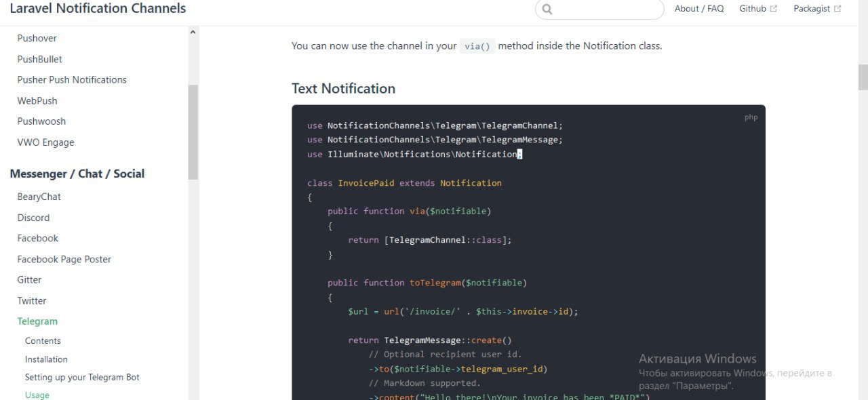Screen dimensions: 868x400
Task: Open the About / FAQ page
Action: [699, 9]
